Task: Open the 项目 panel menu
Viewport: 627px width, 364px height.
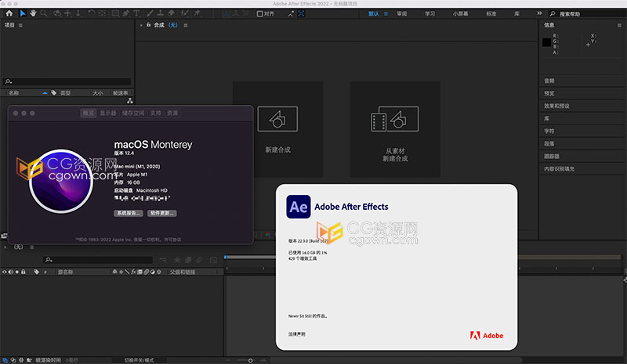Action: 20,25
